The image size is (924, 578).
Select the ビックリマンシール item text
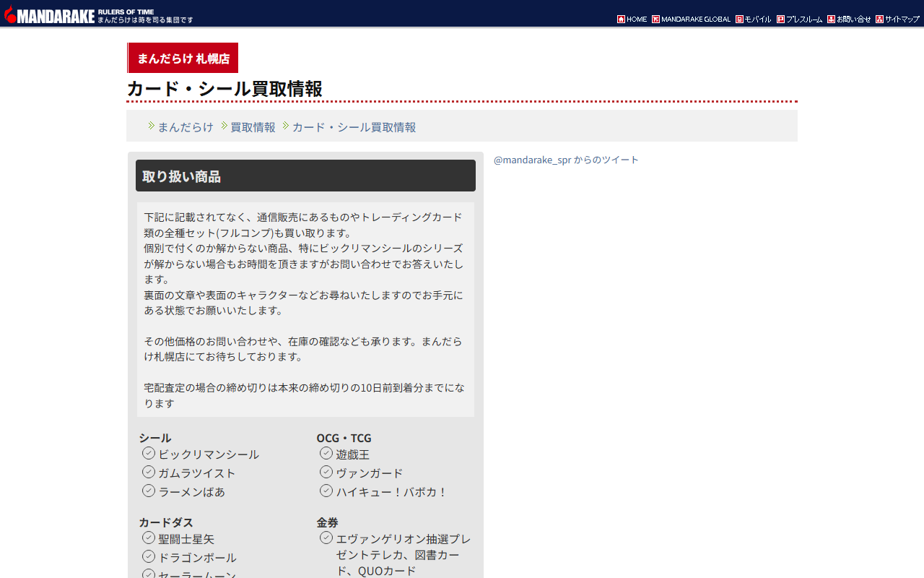click(x=209, y=454)
